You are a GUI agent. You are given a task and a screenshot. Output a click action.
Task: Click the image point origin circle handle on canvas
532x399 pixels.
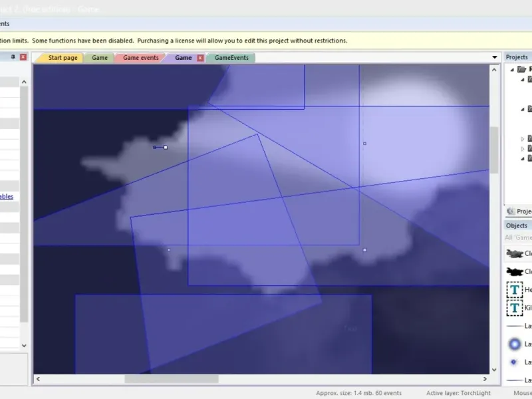(x=154, y=147)
